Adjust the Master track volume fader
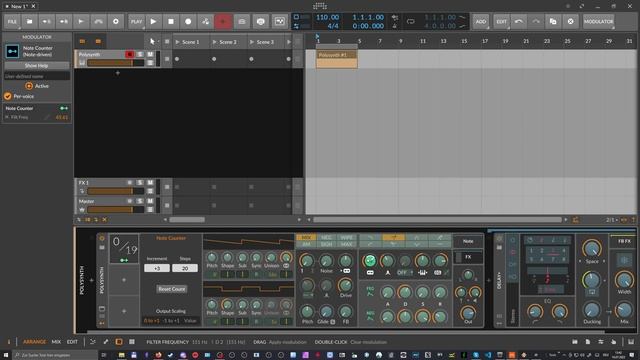Viewport: 640px width, 360px height. pos(116,209)
